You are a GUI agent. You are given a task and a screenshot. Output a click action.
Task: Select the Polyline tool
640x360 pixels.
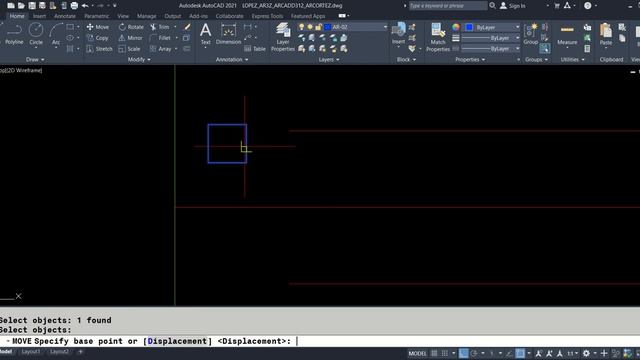(14, 33)
